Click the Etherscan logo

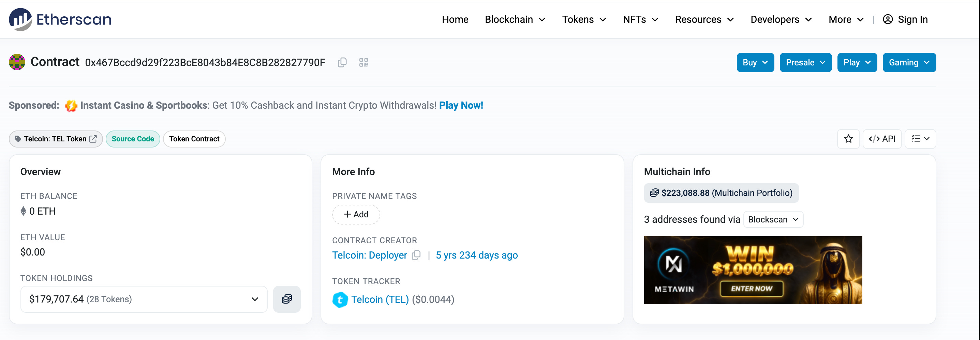click(60, 19)
